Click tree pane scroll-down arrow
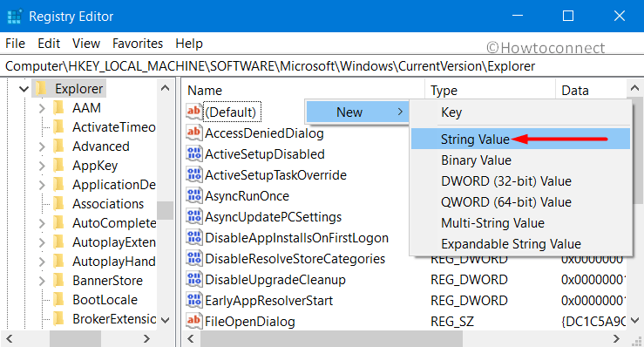Image resolution: width=644 pixels, height=347 pixels. click(165, 320)
